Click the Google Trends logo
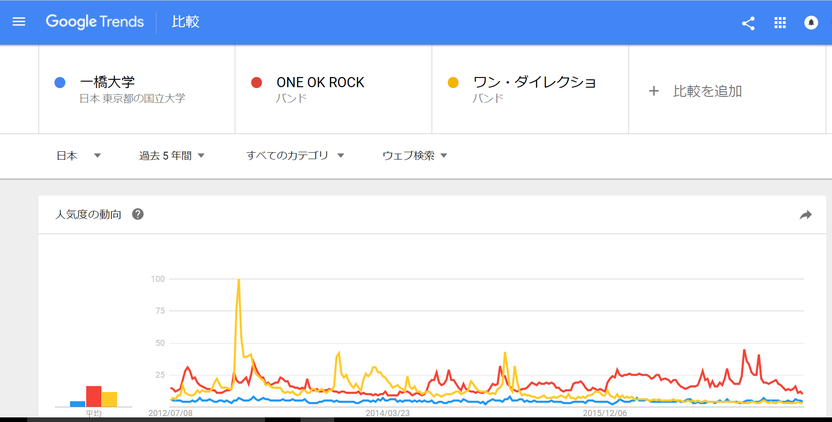This screenshot has height=422, width=832. (94, 22)
